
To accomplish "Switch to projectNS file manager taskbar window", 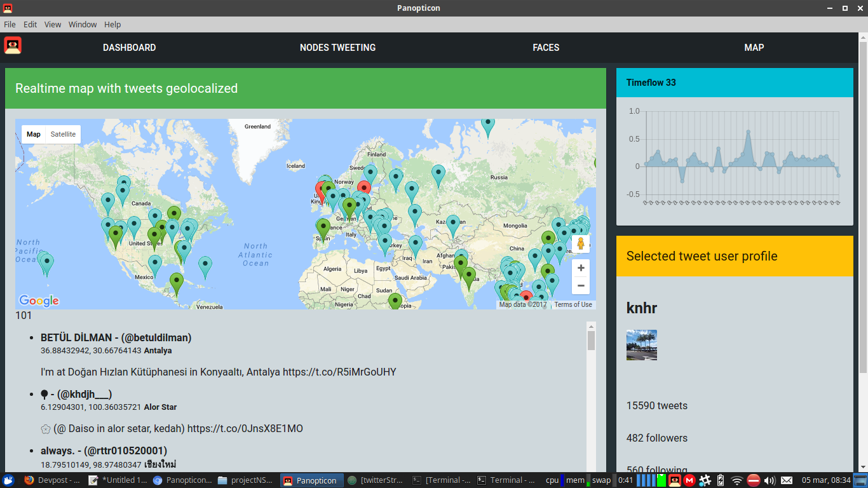I will click(247, 480).
